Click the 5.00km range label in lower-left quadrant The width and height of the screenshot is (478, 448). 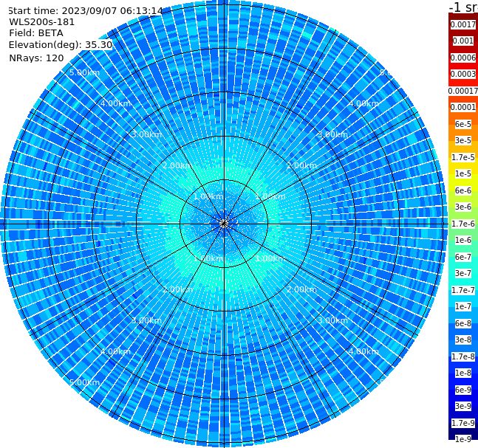click(x=84, y=382)
